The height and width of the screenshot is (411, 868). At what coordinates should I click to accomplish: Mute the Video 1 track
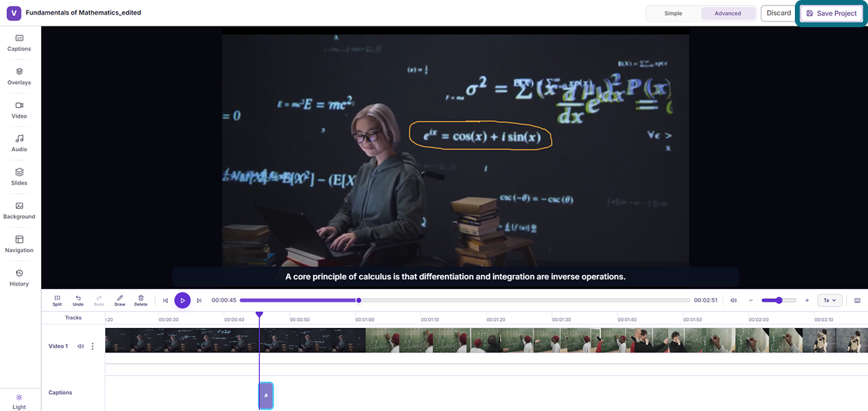coord(81,346)
